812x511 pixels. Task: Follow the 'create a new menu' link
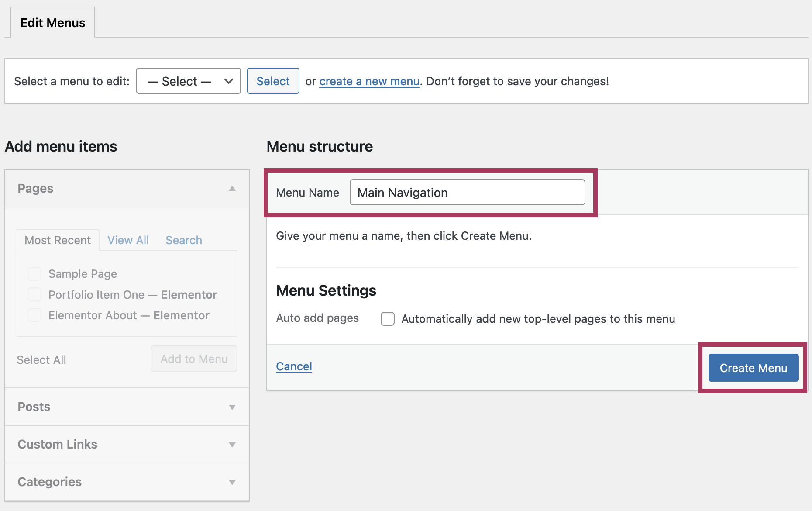point(369,82)
